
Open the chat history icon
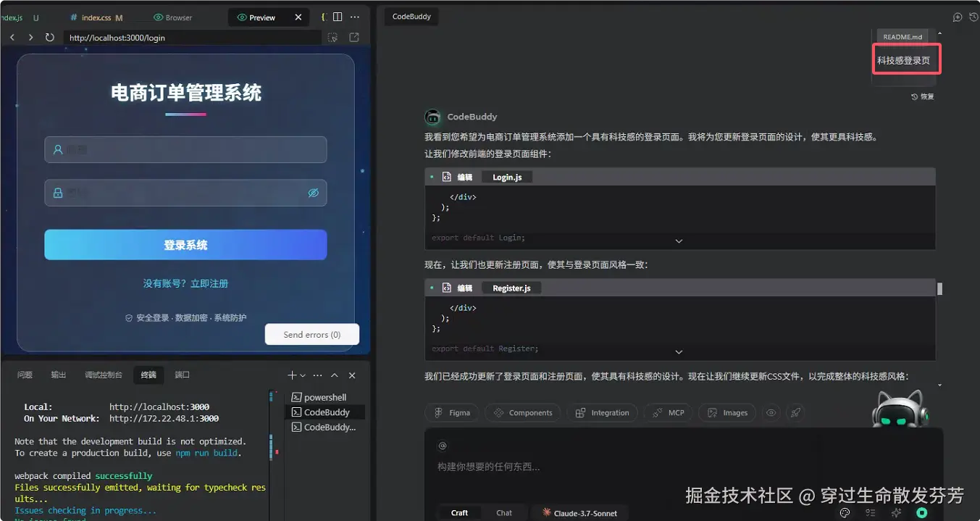(973, 17)
